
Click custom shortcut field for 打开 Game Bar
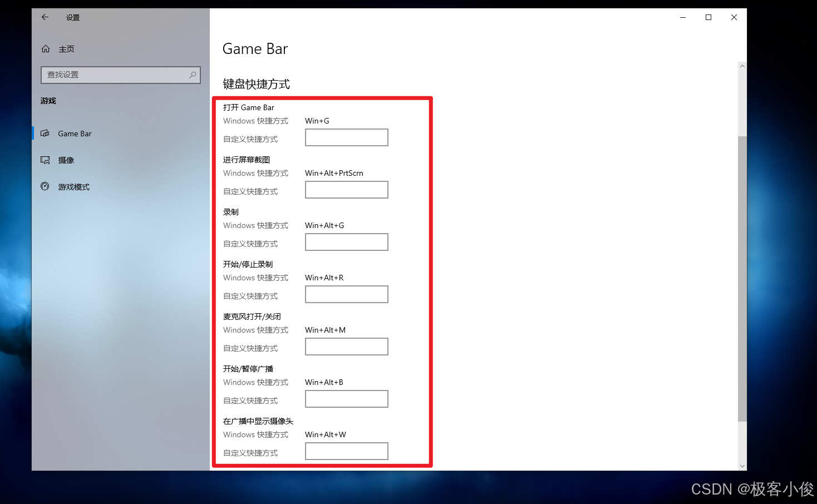(x=346, y=137)
